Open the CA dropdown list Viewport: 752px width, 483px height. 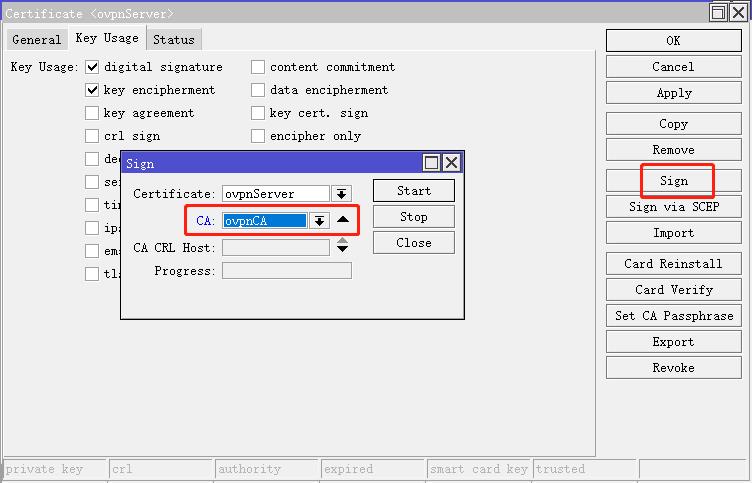(x=319, y=221)
